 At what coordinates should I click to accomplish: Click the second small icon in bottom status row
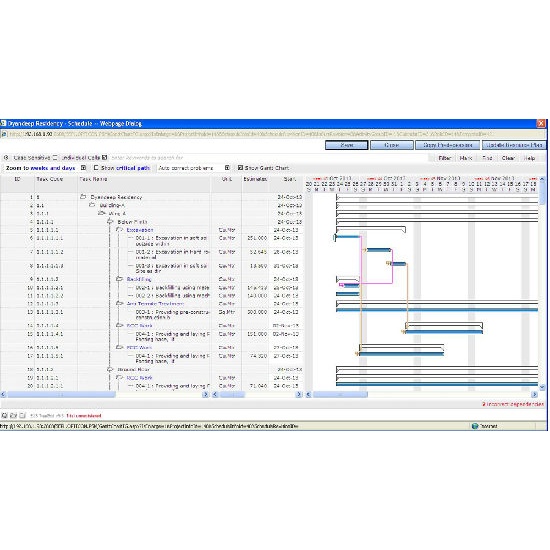point(13,416)
